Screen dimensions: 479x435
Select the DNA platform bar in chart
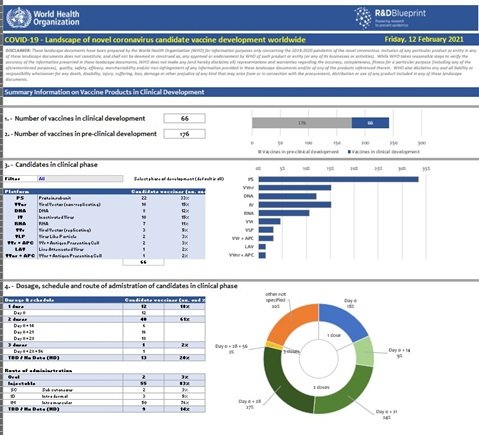click(287, 196)
